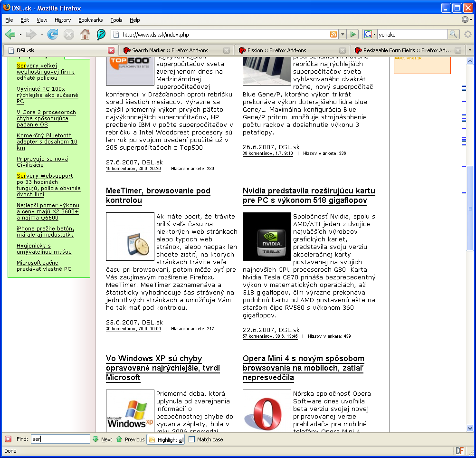Screen dimensions: 476x458
Task: Click the orange RSS feed icon in address bar
Action: [333, 34]
